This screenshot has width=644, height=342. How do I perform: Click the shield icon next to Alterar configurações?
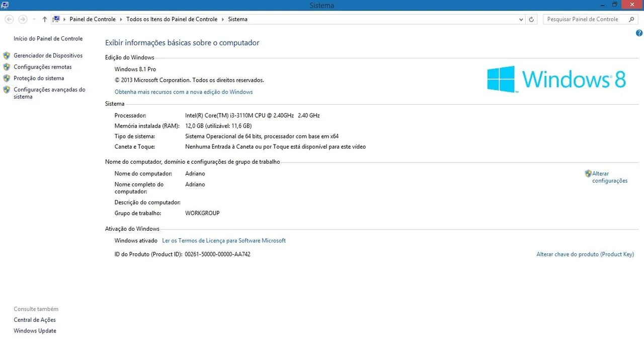point(588,173)
